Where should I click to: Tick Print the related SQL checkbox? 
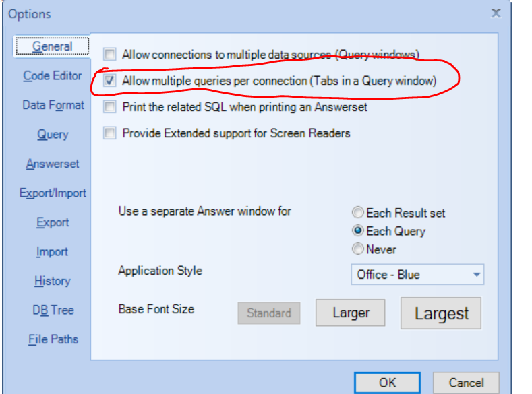pyautogui.click(x=110, y=107)
